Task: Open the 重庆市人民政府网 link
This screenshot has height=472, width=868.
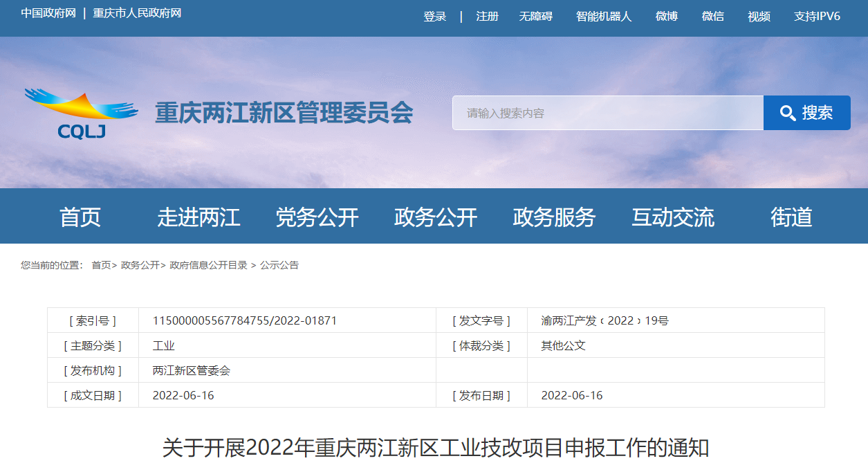Action: (137, 13)
